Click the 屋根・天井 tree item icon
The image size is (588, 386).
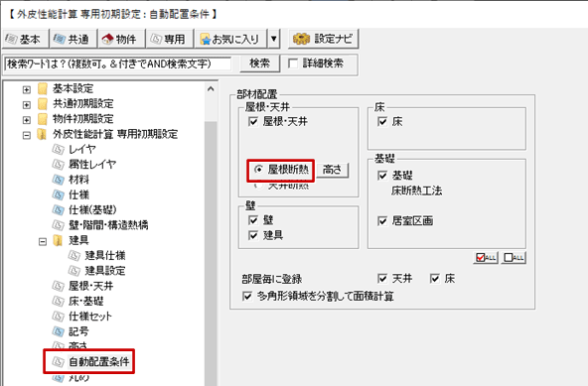tap(59, 286)
